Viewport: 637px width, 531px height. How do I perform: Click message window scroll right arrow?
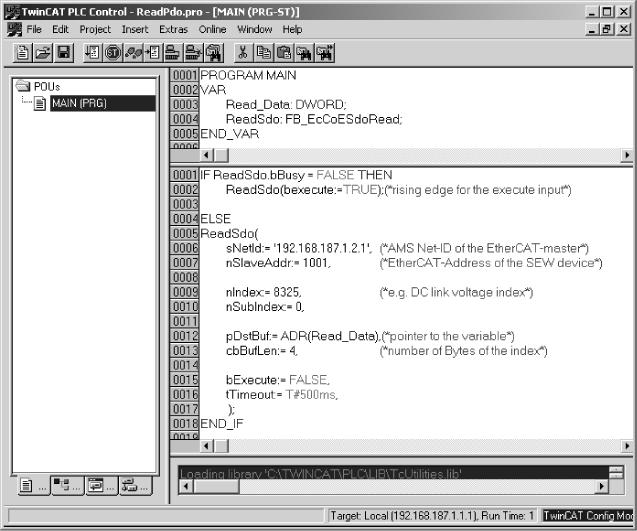point(602,486)
